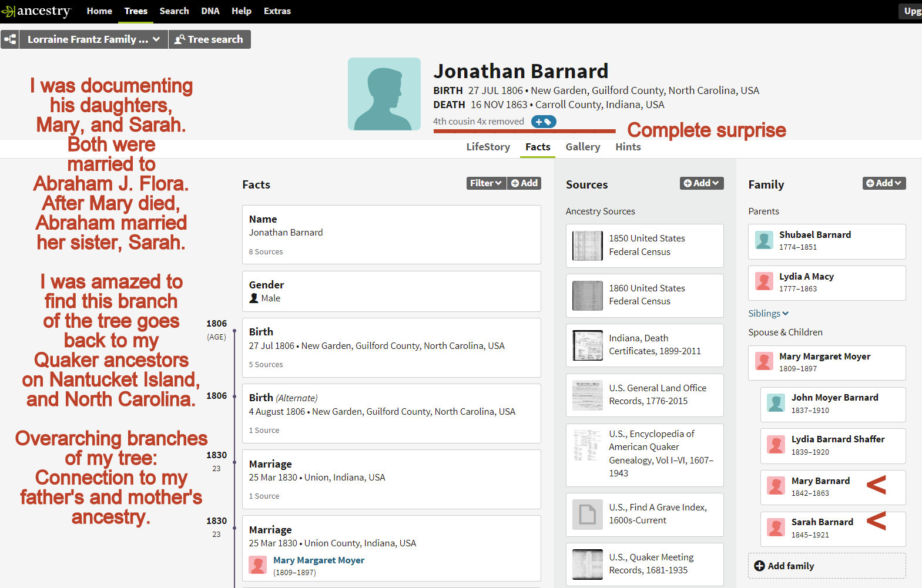Viewport: 922px width, 588px height.
Task: Click the Tree search button
Action: tap(209, 39)
